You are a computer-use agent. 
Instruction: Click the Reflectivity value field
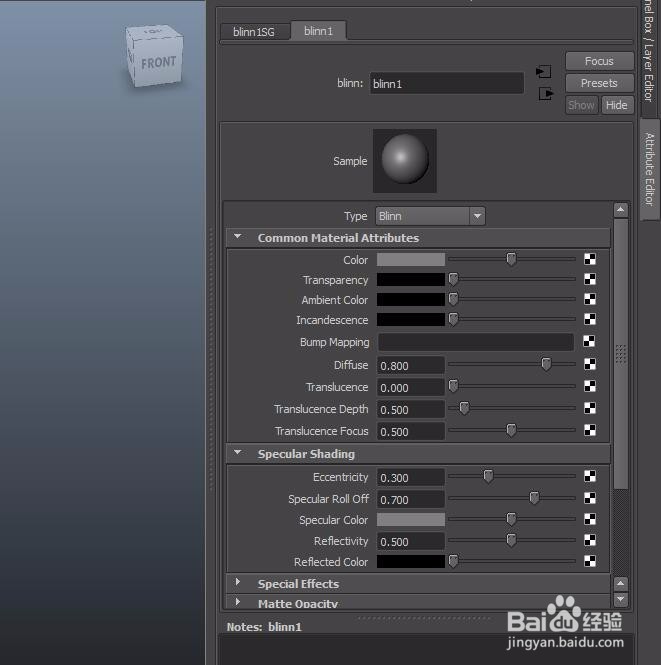pyautogui.click(x=411, y=542)
